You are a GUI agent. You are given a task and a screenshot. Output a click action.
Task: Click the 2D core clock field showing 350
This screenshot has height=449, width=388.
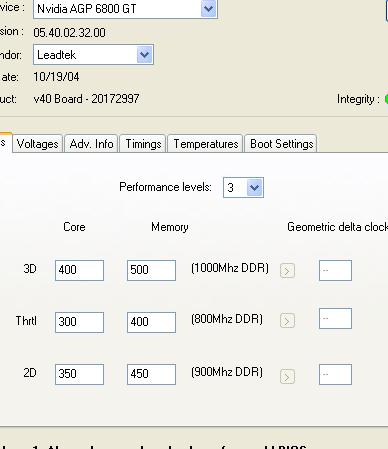[x=79, y=374]
